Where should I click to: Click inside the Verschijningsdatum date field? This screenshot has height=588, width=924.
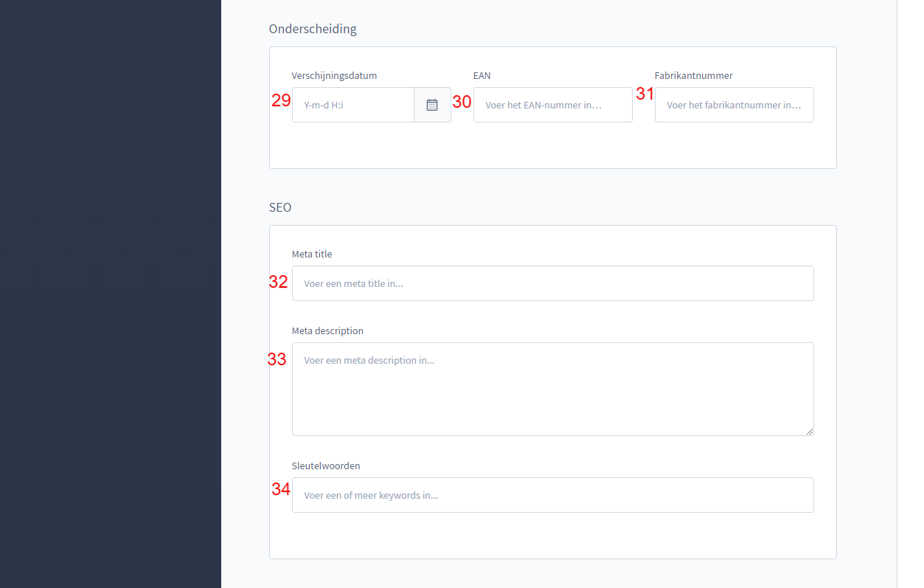(352, 104)
